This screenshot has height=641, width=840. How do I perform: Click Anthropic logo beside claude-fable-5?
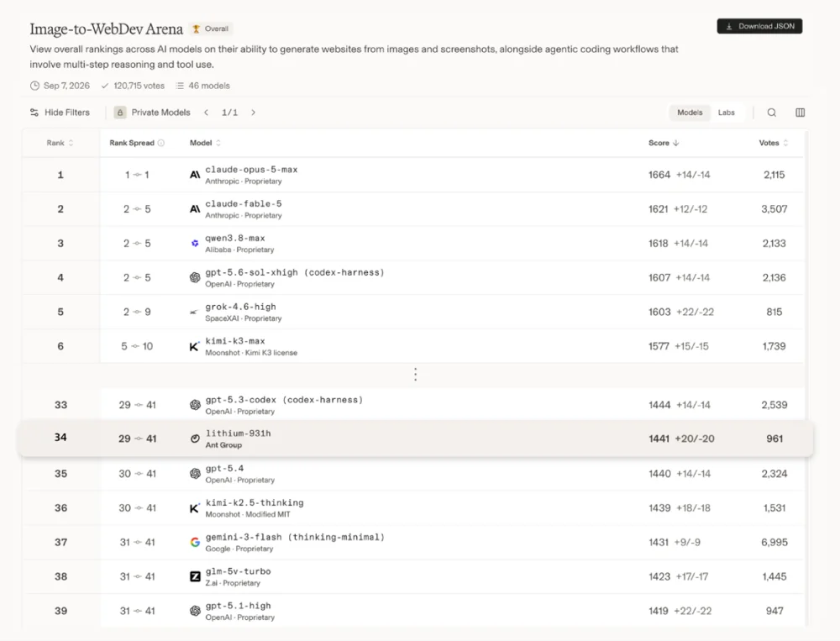195,209
